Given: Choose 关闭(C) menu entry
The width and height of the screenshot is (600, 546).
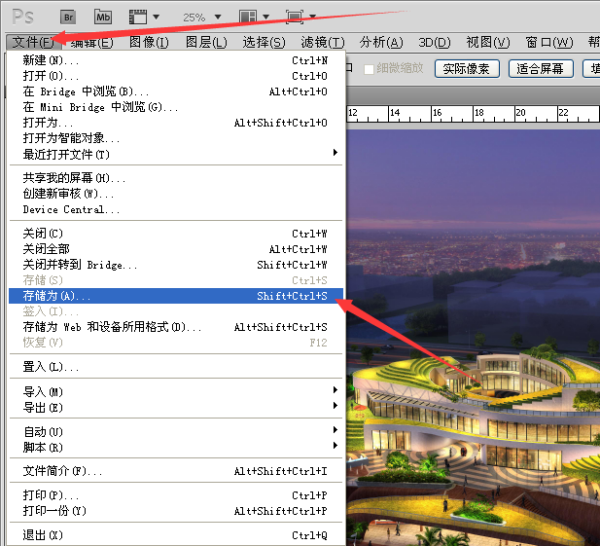Looking at the screenshot, I should 176,233.
